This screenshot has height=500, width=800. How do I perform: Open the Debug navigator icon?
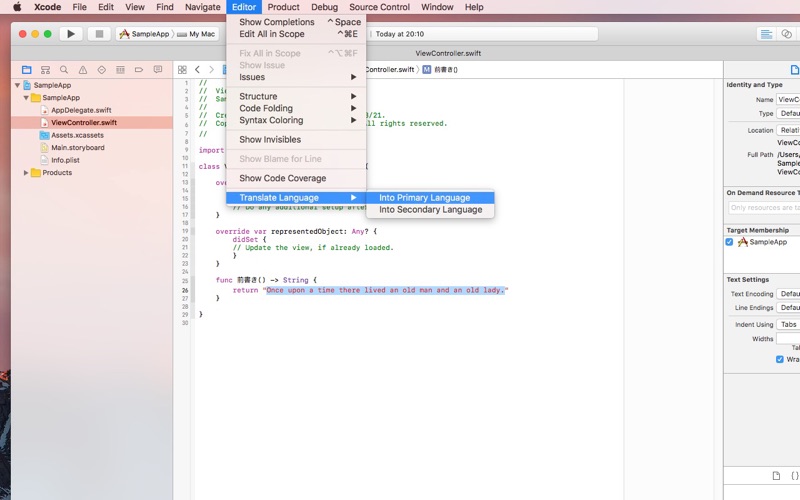120,69
